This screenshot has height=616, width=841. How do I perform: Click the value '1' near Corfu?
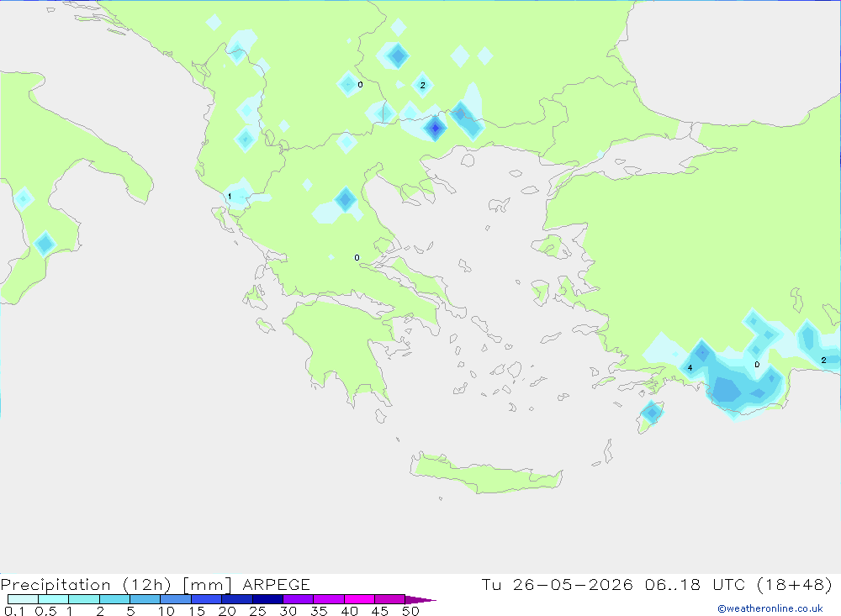(230, 196)
